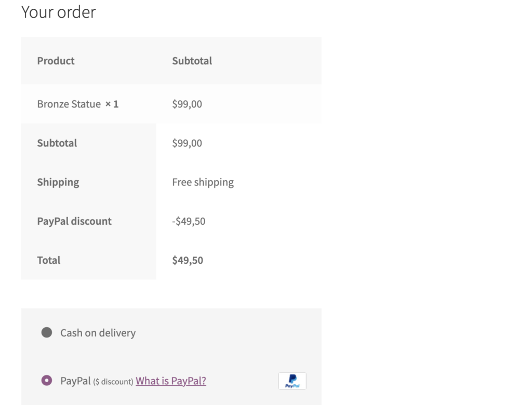Image resolution: width=532 pixels, height=405 pixels.
Task: Click the Total row label
Action: 48,260
